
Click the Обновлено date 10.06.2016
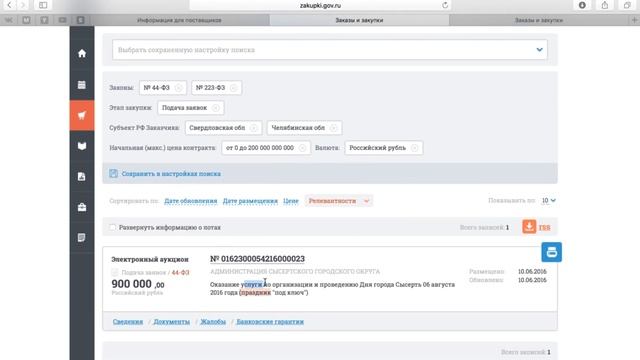[x=532, y=280]
